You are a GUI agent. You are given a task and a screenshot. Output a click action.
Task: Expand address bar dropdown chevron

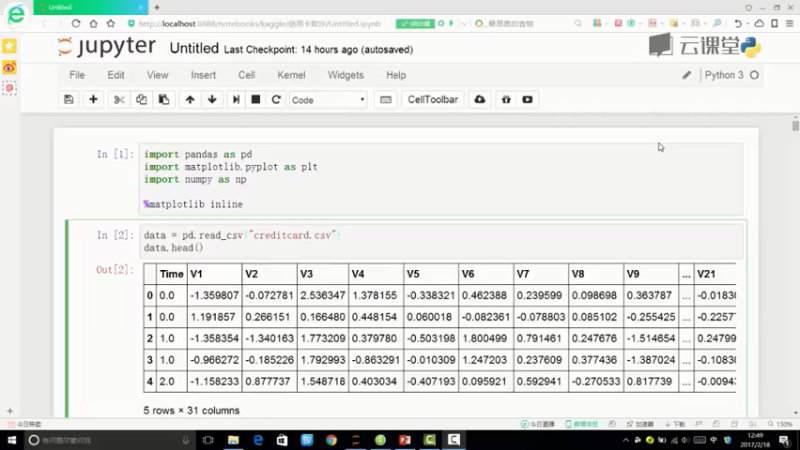click(x=464, y=23)
